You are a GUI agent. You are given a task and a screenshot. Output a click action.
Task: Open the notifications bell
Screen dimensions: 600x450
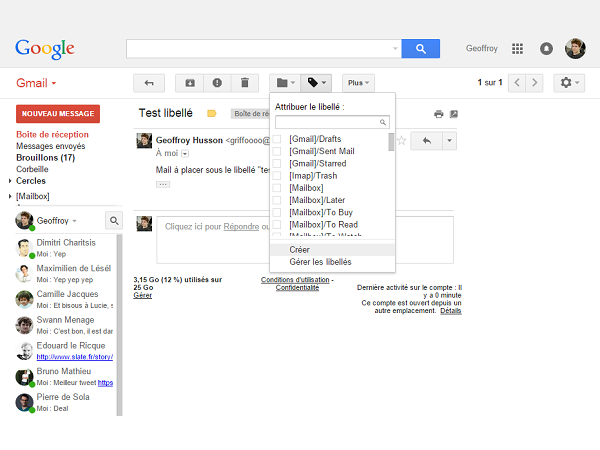click(546, 49)
